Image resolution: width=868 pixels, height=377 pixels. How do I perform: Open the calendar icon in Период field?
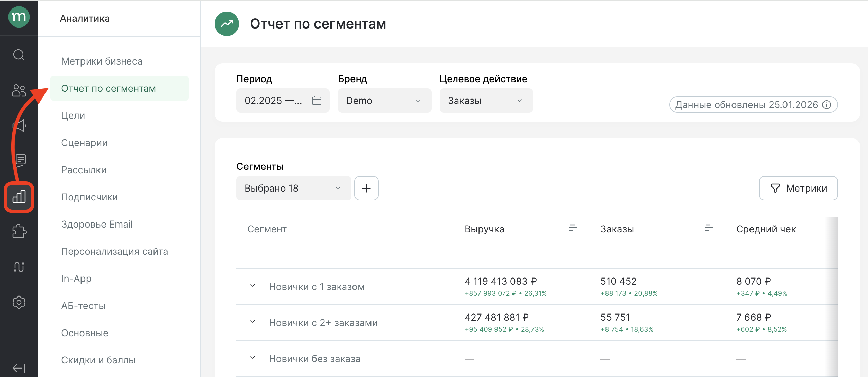coord(317,100)
